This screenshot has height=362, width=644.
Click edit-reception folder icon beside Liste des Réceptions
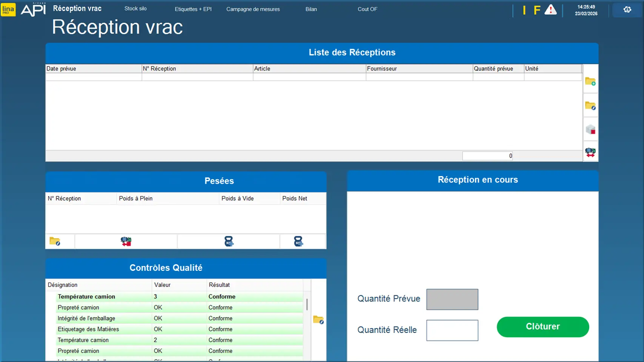coord(590,106)
